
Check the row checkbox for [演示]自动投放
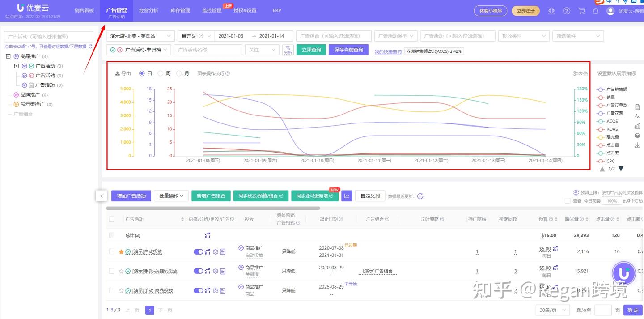tap(112, 252)
